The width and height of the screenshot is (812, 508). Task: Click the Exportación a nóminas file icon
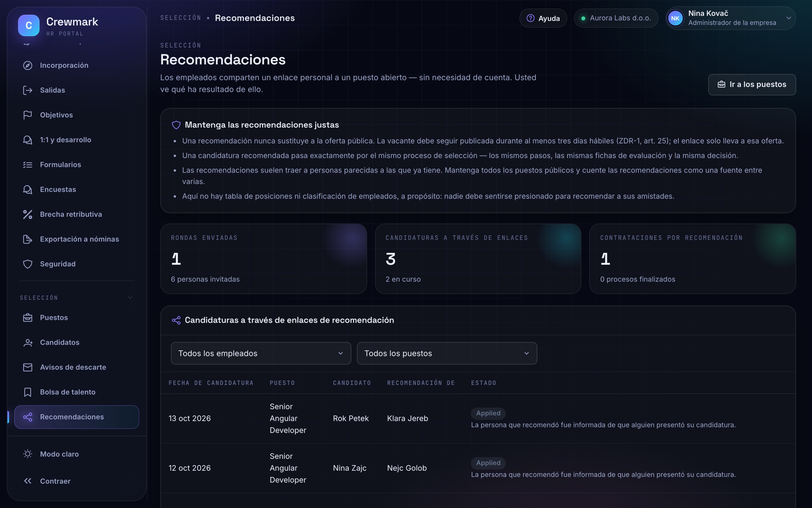(27, 239)
